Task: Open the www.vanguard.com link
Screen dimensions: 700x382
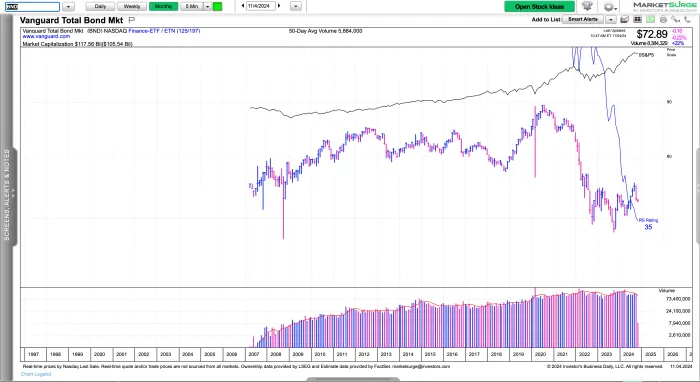Action: [46, 36]
